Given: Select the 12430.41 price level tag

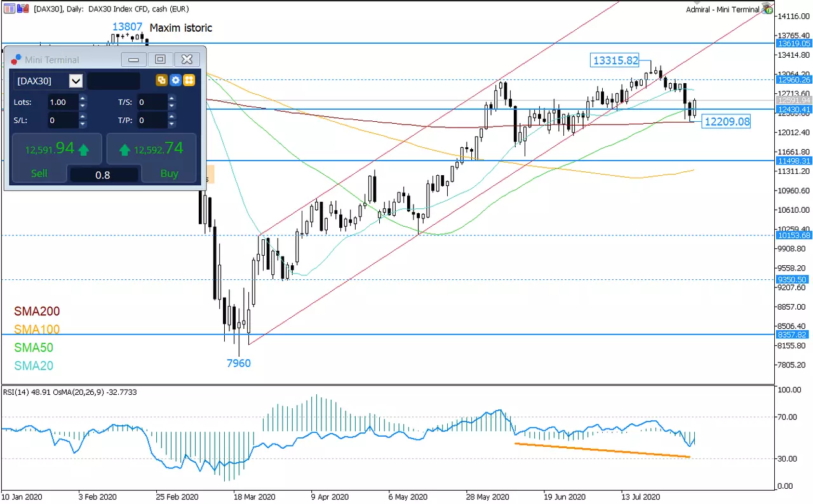Looking at the screenshot, I should 793,109.
